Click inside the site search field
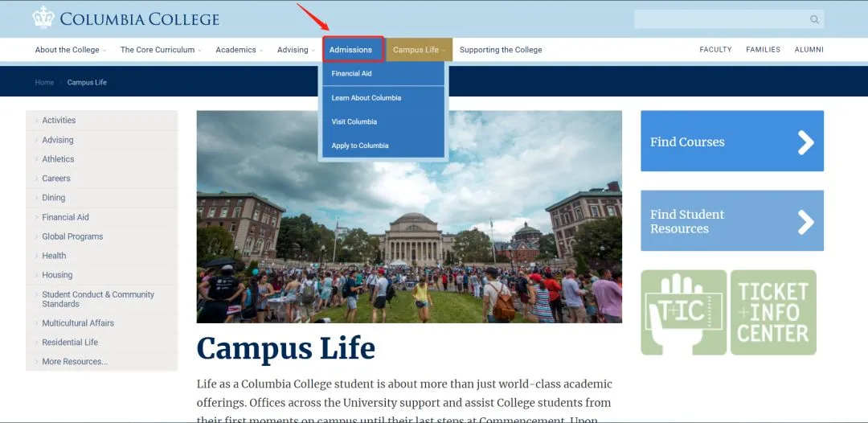Image resolution: width=868 pixels, height=423 pixels. (719, 19)
